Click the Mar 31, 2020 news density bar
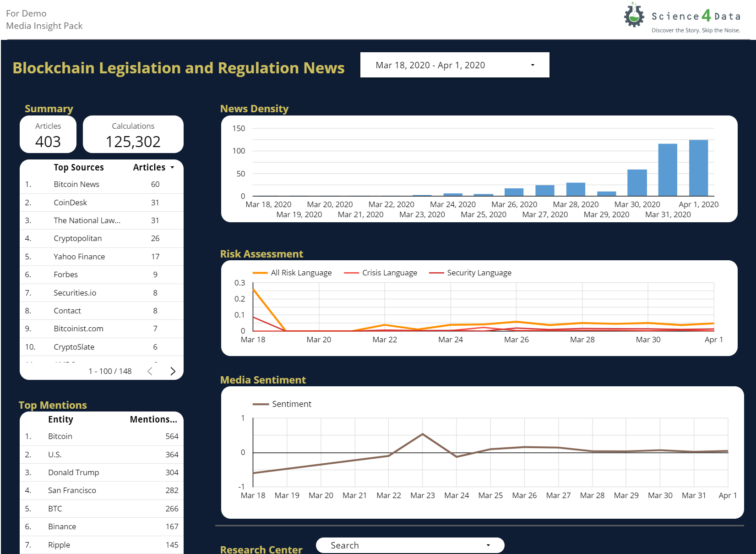Image resolution: width=756 pixels, height=554 pixels. (668, 170)
